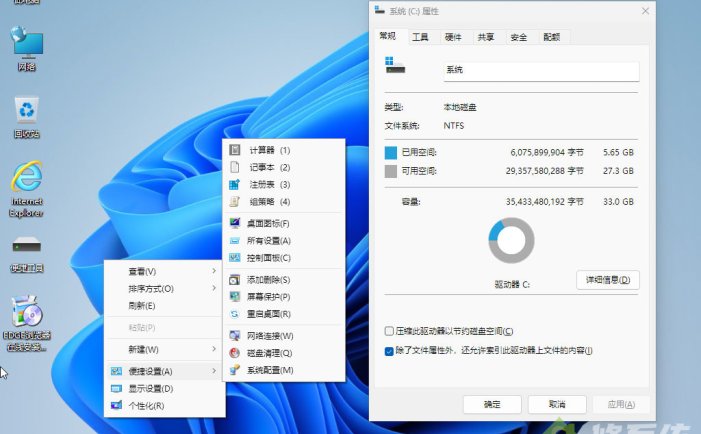701x434 pixels.
Task: Switch to the 共享 tab
Action: 486,37
